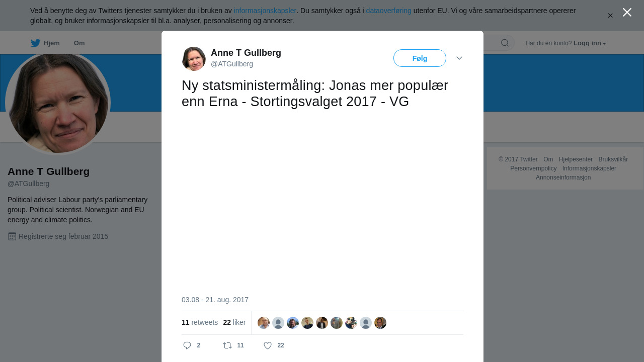Viewport: 644px width, 362px height.
Task: Click the retweet arrows icon
Action: (227, 345)
